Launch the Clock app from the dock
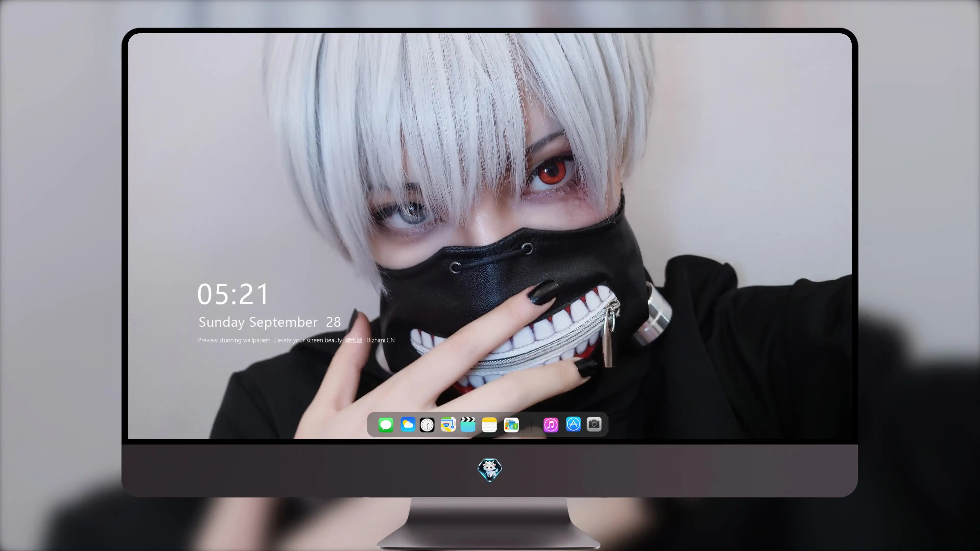The width and height of the screenshot is (980, 551). [427, 424]
